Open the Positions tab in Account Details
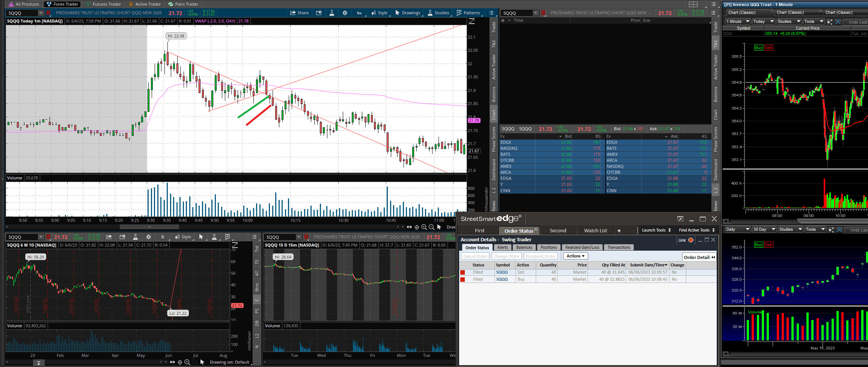Screen dimensions: 868x367 tap(549, 248)
